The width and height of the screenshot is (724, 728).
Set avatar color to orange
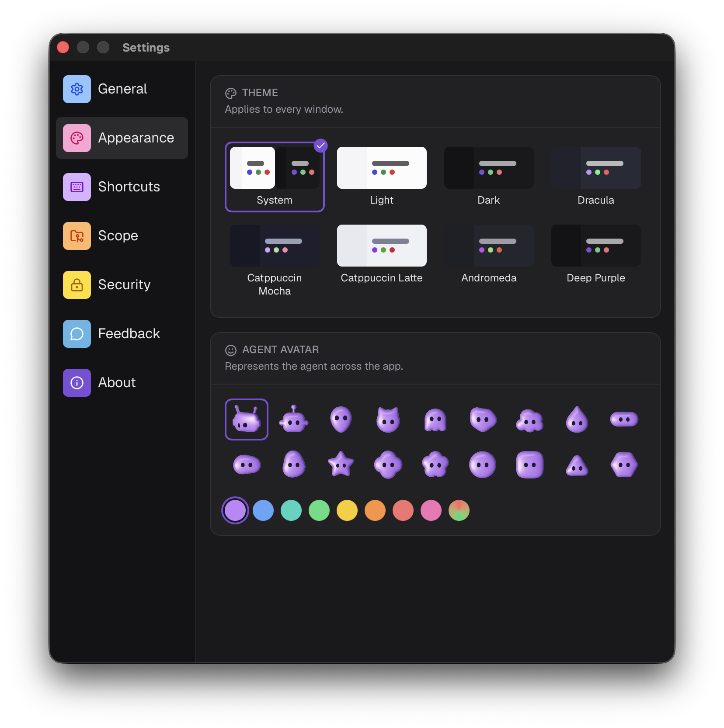pyautogui.click(x=375, y=510)
